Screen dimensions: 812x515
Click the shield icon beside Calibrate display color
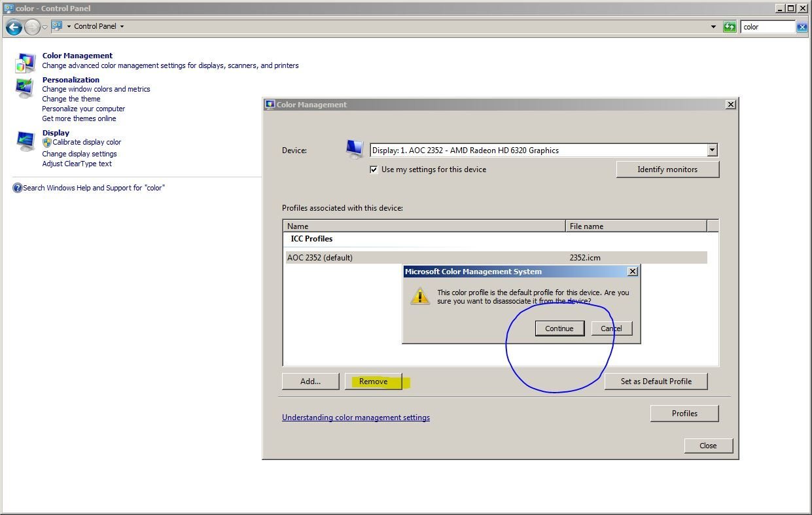(x=46, y=142)
